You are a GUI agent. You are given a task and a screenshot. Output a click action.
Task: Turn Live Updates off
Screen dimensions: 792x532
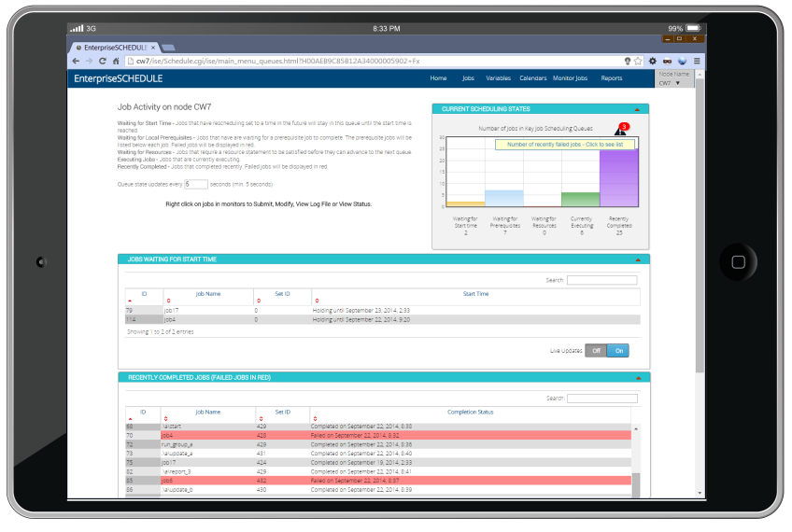596,351
